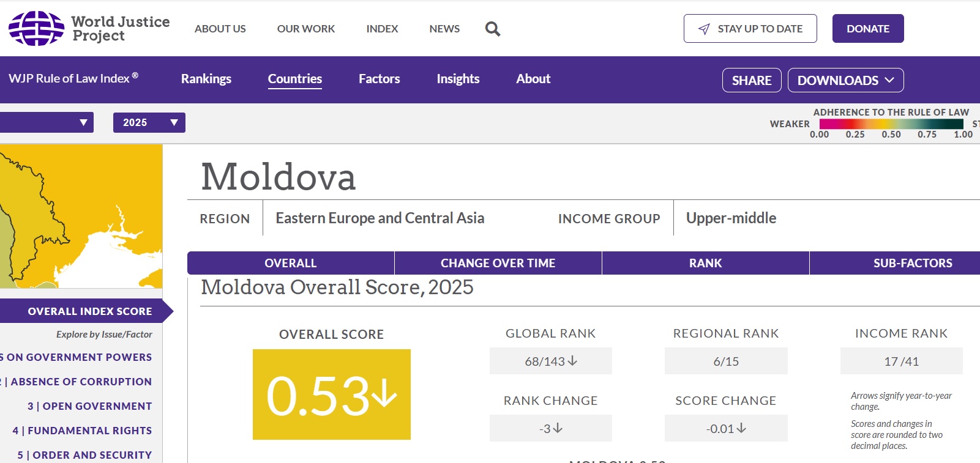Expand the Downloads dropdown menu

(x=845, y=80)
